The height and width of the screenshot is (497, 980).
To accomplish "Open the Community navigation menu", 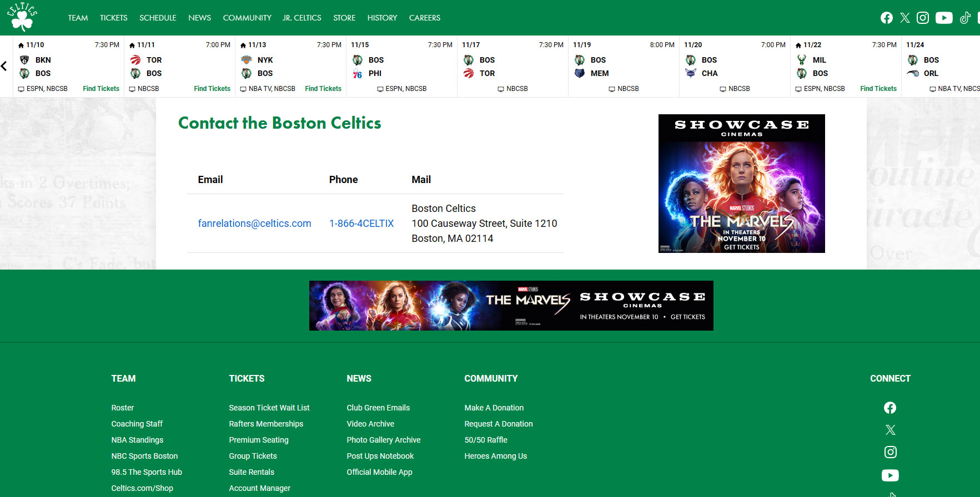I will [247, 18].
